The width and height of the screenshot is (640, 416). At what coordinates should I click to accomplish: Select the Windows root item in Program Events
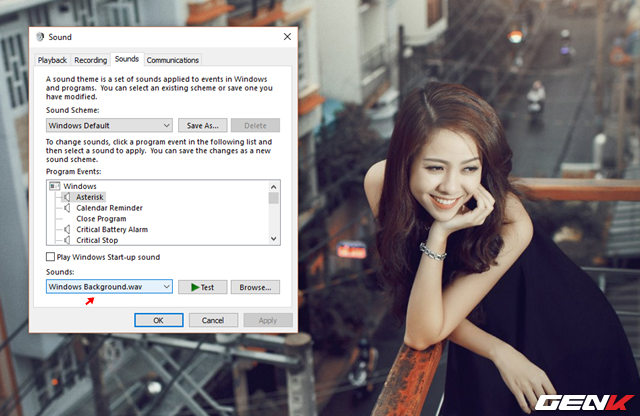click(x=80, y=186)
